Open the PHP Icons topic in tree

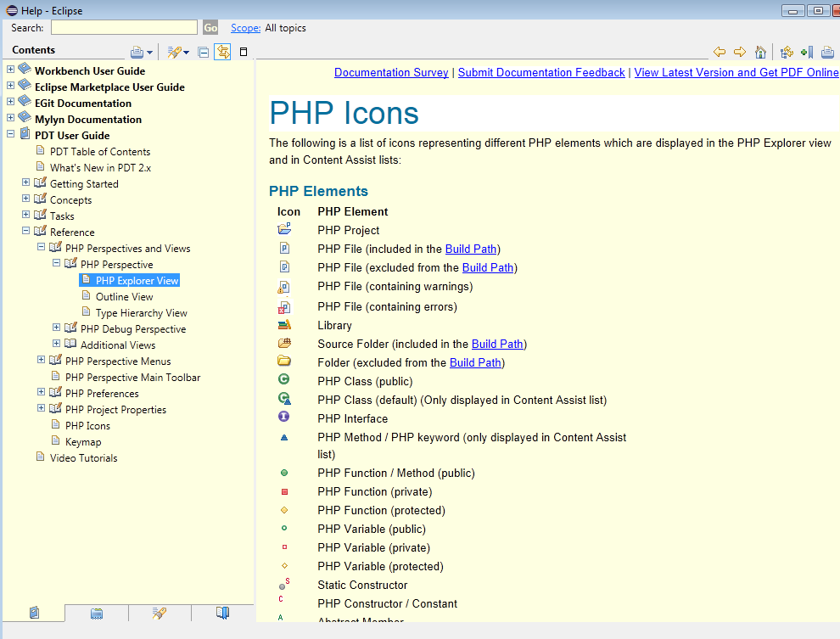pyautogui.click(x=88, y=426)
